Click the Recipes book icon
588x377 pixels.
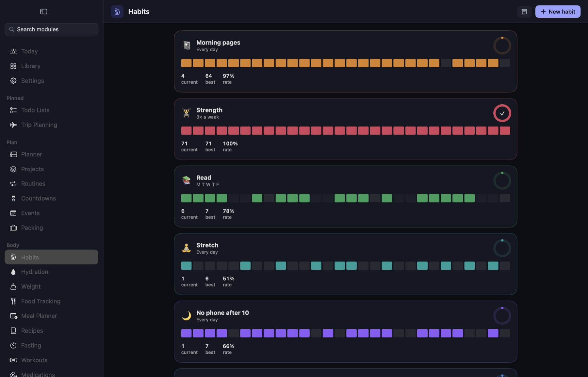click(13, 331)
